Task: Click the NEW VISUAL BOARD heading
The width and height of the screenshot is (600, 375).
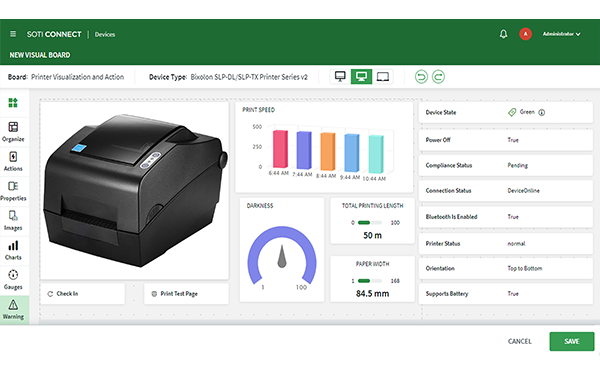Action: (40, 55)
